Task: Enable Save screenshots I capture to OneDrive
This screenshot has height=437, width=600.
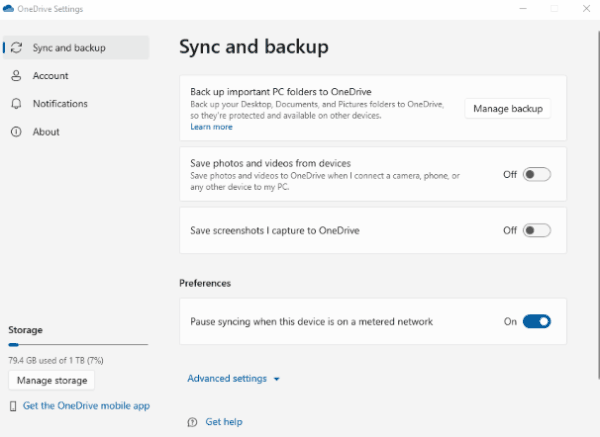Action: point(536,230)
